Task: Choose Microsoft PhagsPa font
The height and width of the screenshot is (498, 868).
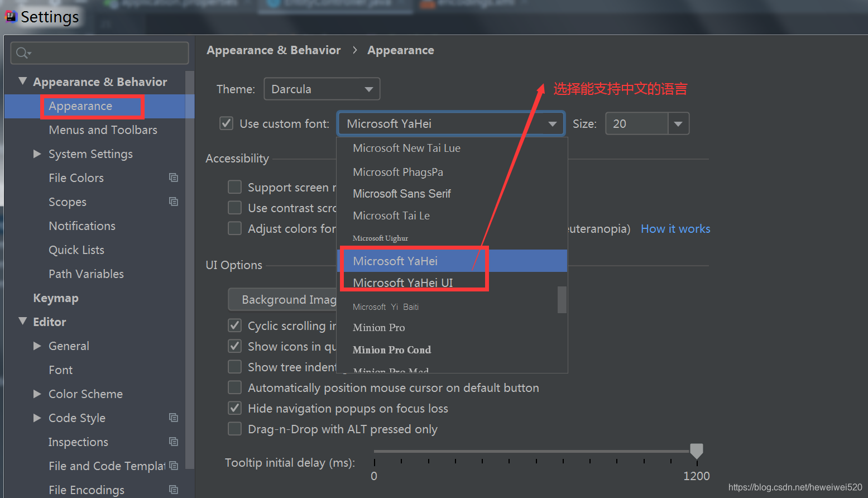Action: pyautogui.click(x=453, y=172)
